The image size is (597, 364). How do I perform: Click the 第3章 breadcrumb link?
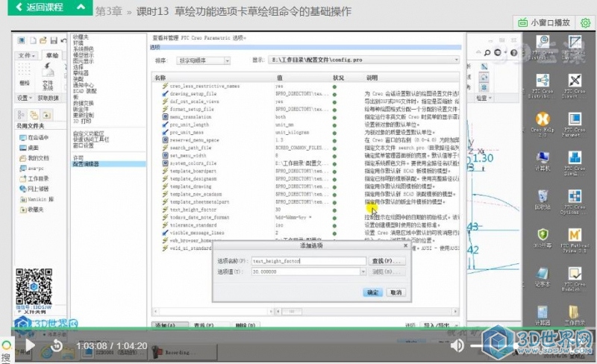click(x=108, y=11)
